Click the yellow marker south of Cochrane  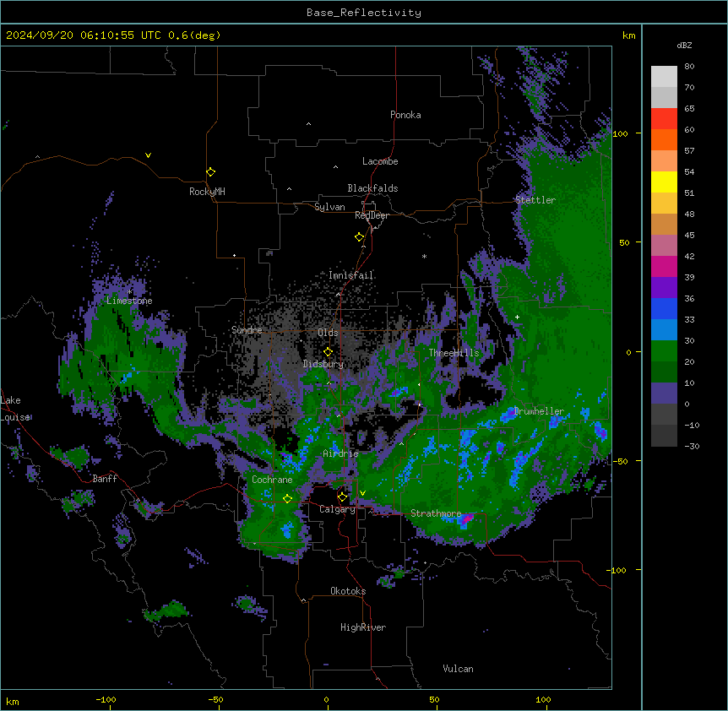(x=287, y=498)
